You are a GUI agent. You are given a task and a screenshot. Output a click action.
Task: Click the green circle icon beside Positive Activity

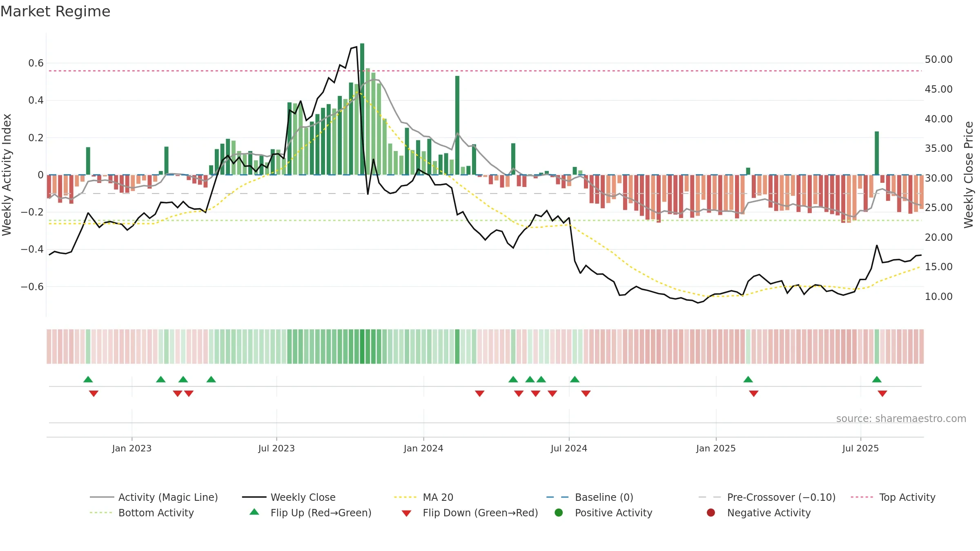click(x=559, y=512)
